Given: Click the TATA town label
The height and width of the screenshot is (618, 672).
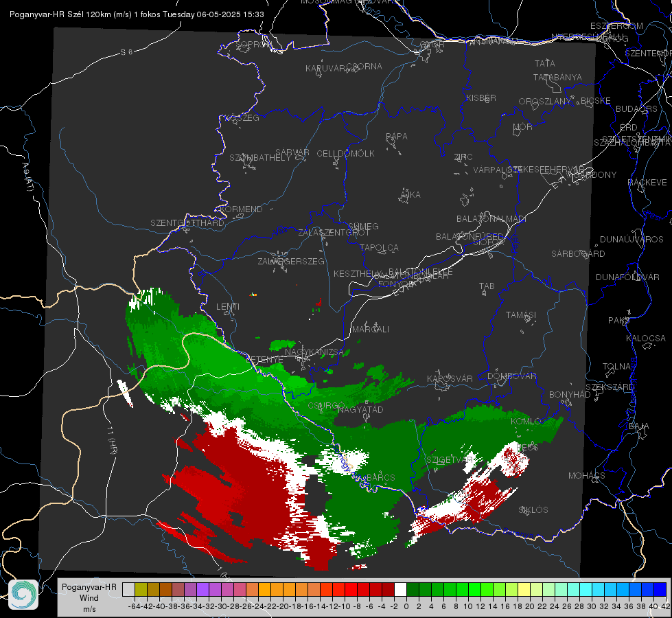Looking at the screenshot, I should tap(545, 63).
